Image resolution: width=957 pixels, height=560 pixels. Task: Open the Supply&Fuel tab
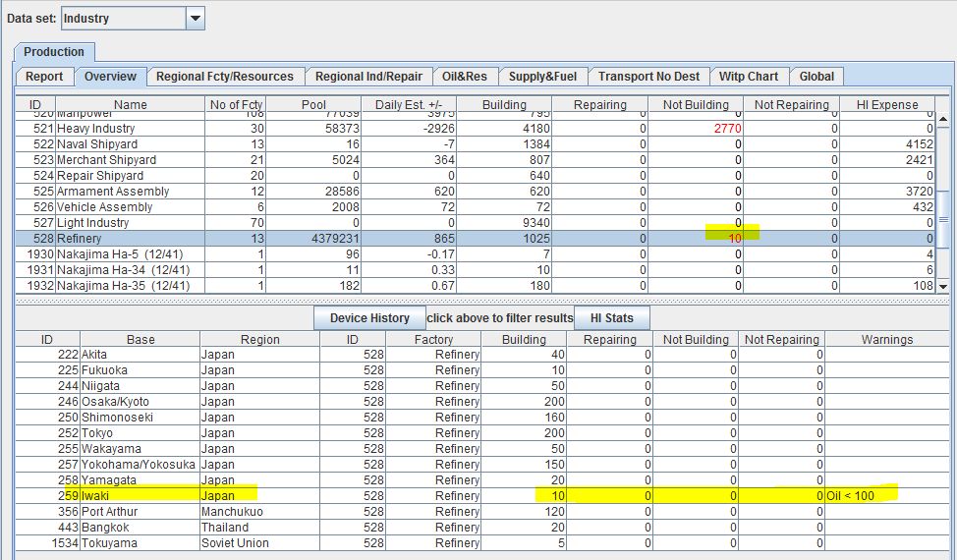pyautogui.click(x=542, y=77)
